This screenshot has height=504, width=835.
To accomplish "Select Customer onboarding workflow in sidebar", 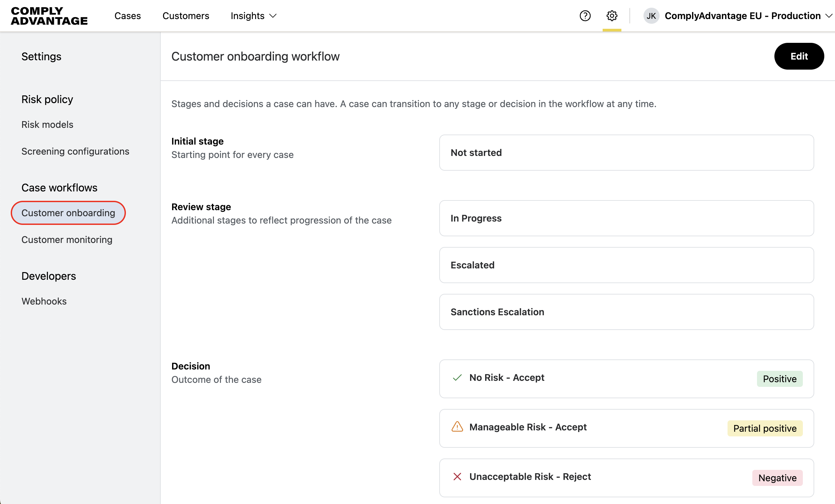I will [68, 213].
